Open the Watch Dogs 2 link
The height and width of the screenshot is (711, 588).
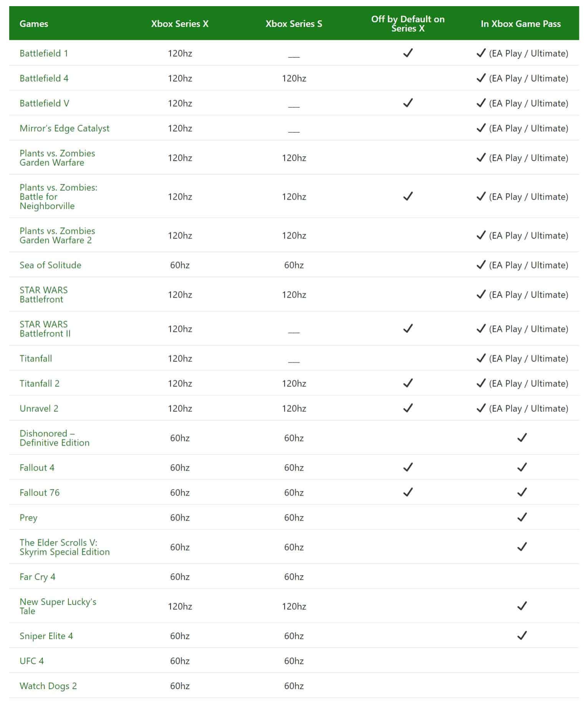click(48, 686)
